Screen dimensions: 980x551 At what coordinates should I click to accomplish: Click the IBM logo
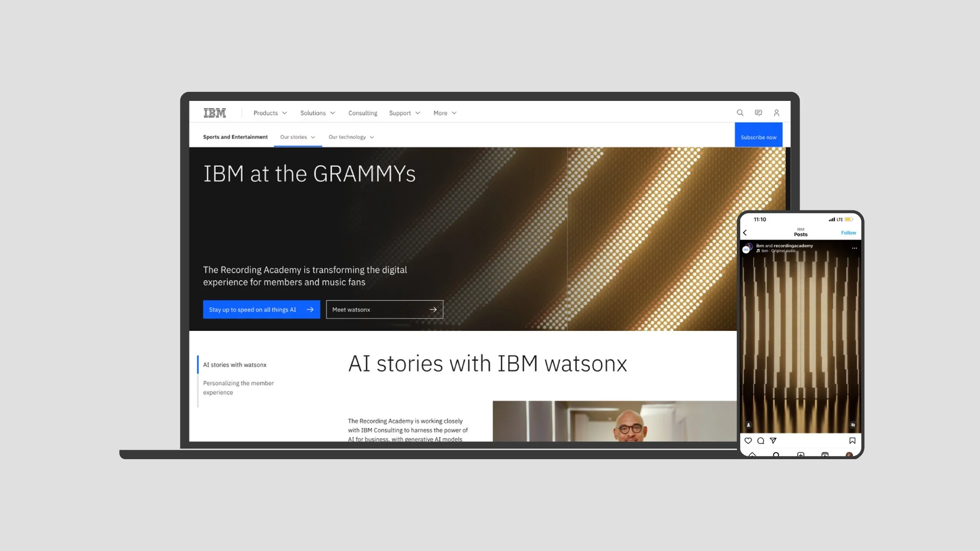(x=214, y=113)
